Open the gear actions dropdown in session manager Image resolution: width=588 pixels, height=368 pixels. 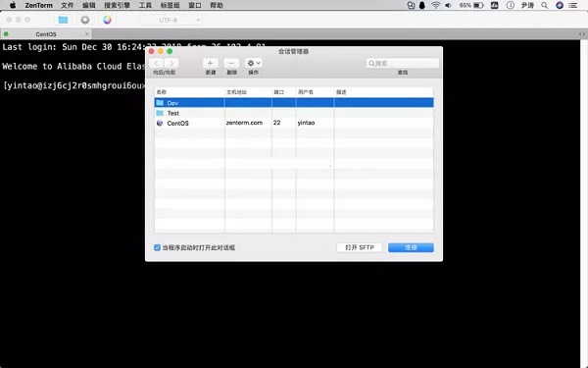254,63
